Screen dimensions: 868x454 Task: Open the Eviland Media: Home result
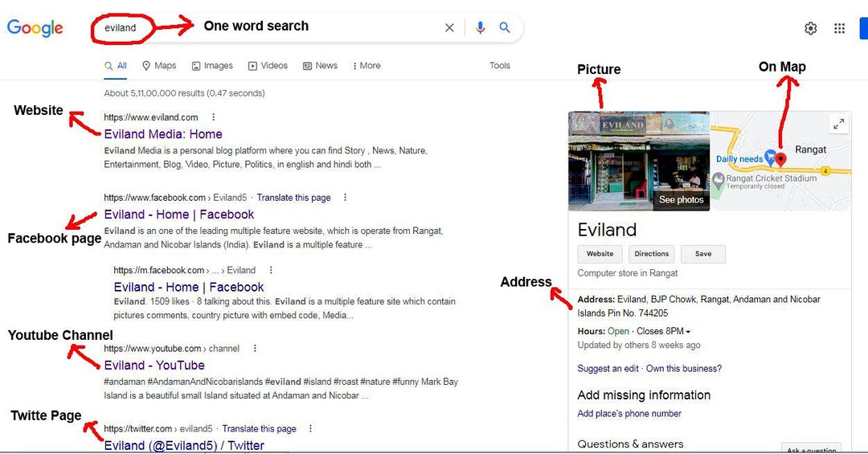[x=163, y=134]
